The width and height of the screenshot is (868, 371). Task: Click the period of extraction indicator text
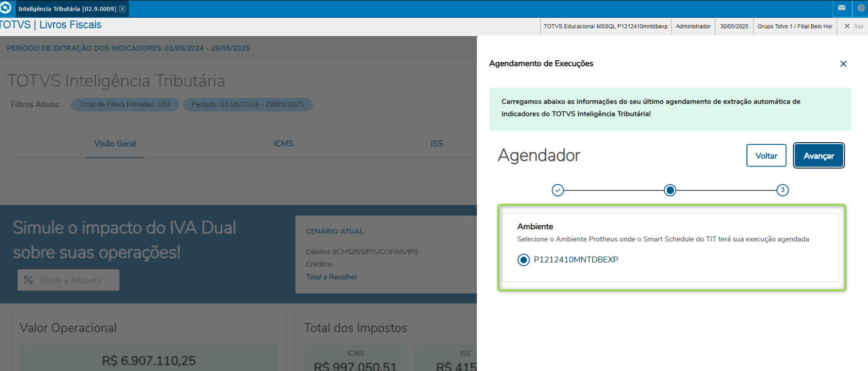128,48
